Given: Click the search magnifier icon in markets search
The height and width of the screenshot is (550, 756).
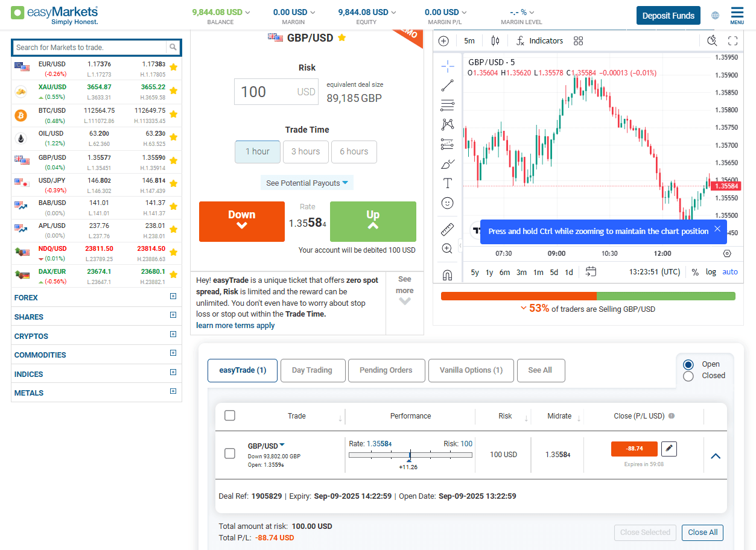Looking at the screenshot, I should pyautogui.click(x=173, y=47).
